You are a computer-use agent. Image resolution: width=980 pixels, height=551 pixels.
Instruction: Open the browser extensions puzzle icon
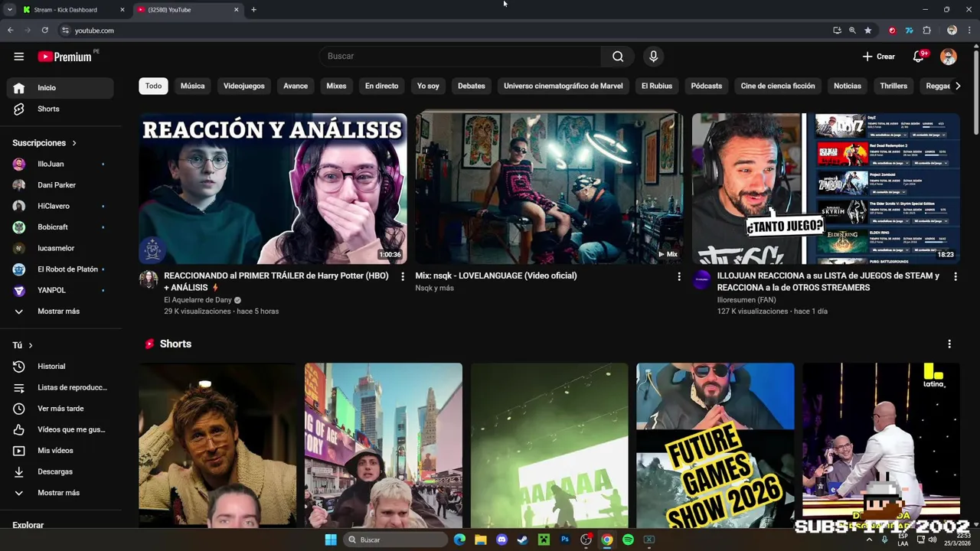pyautogui.click(x=927, y=31)
